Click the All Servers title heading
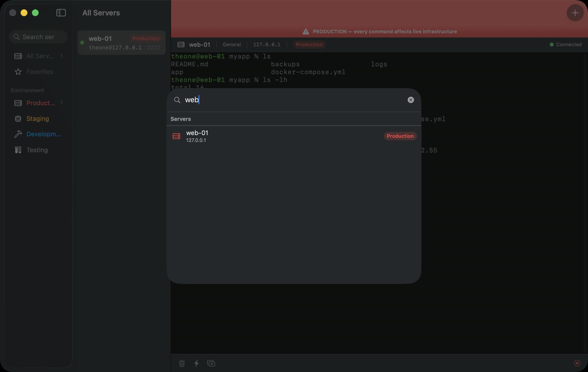Image resolution: width=588 pixels, height=372 pixels. 101,13
